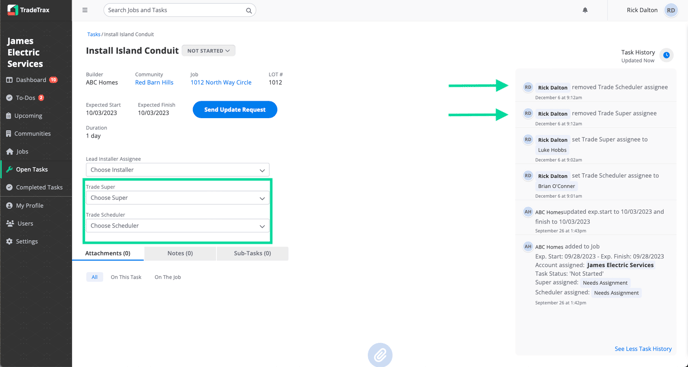The image size is (688, 367).
Task: Click James Electric Services in history
Action: [x=620, y=265]
